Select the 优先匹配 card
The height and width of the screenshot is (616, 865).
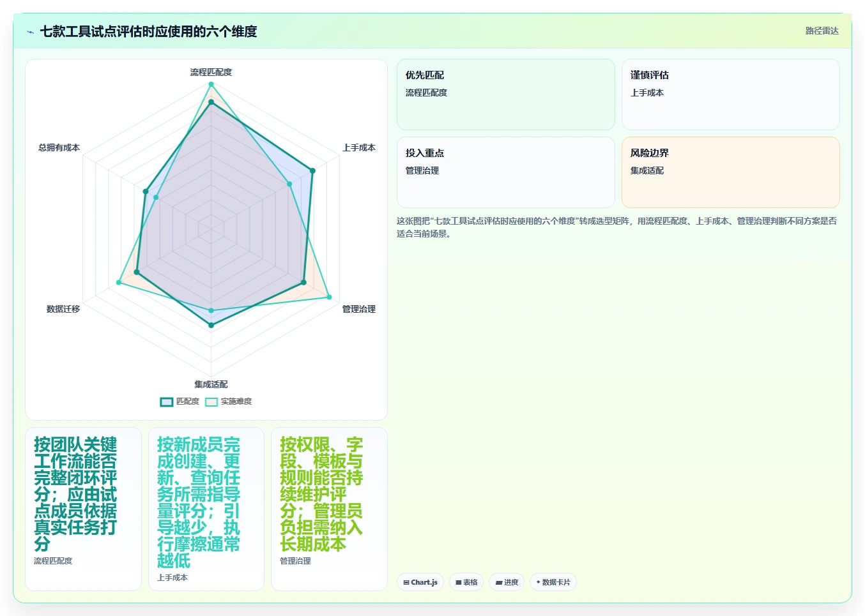coord(506,94)
